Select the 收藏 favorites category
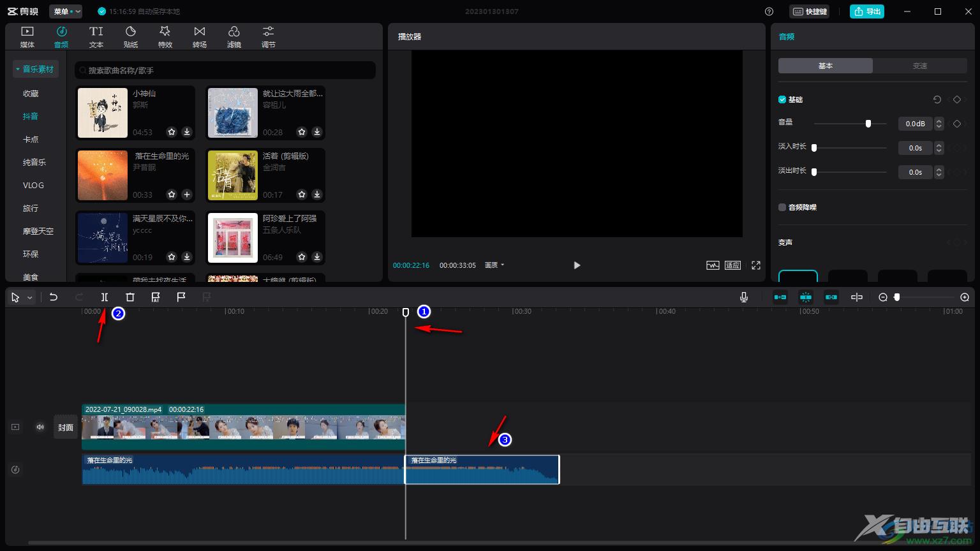The height and width of the screenshot is (551, 980). point(31,93)
